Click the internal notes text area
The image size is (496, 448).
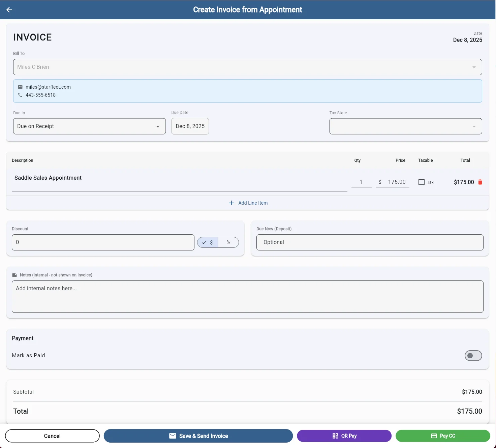(x=248, y=297)
